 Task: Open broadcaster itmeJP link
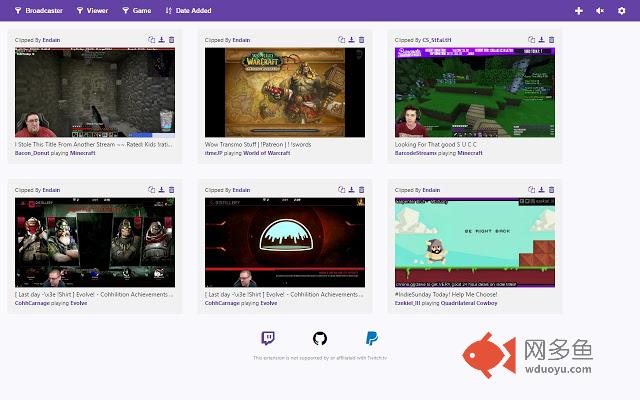(213, 153)
